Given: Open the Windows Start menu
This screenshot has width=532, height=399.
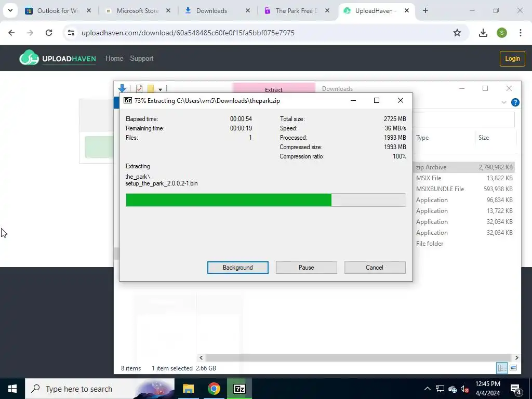Looking at the screenshot, I should [12, 389].
